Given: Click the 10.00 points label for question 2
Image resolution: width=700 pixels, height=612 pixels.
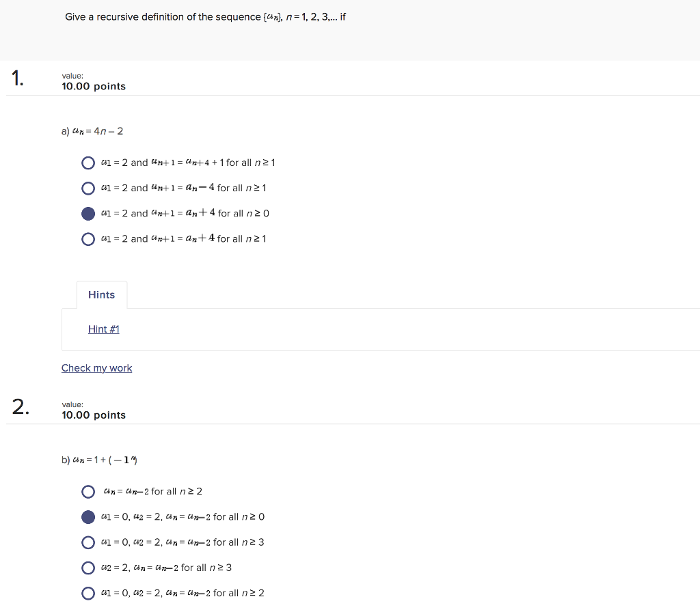Looking at the screenshot, I should (x=94, y=415).
